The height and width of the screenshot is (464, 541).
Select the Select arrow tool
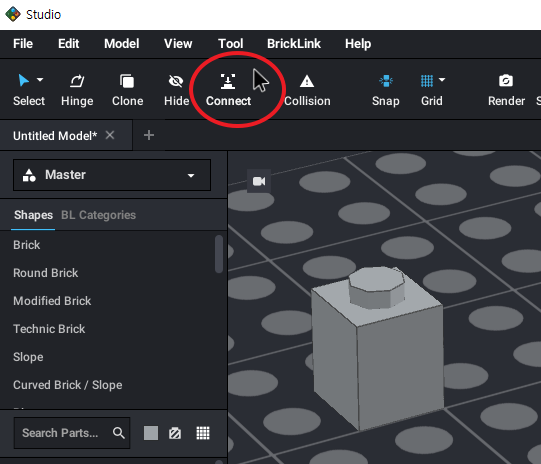pos(23,80)
